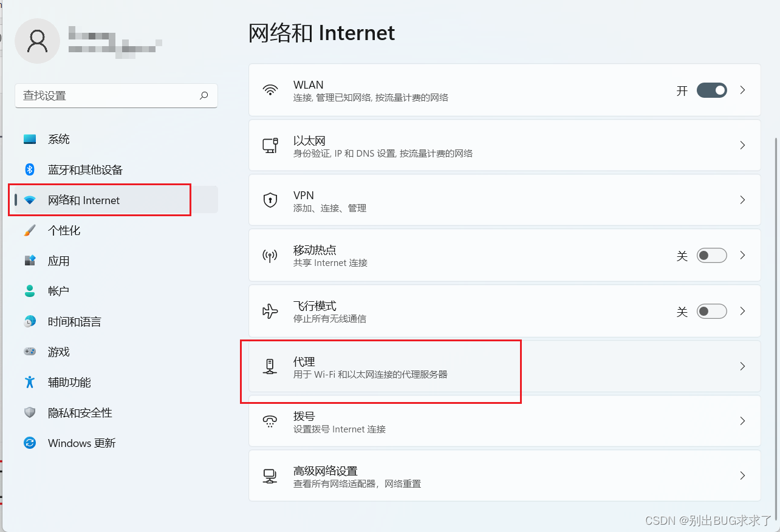Open the VPN card title
The width and height of the screenshot is (780, 532).
pyautogui.click(x=304, y=196)
